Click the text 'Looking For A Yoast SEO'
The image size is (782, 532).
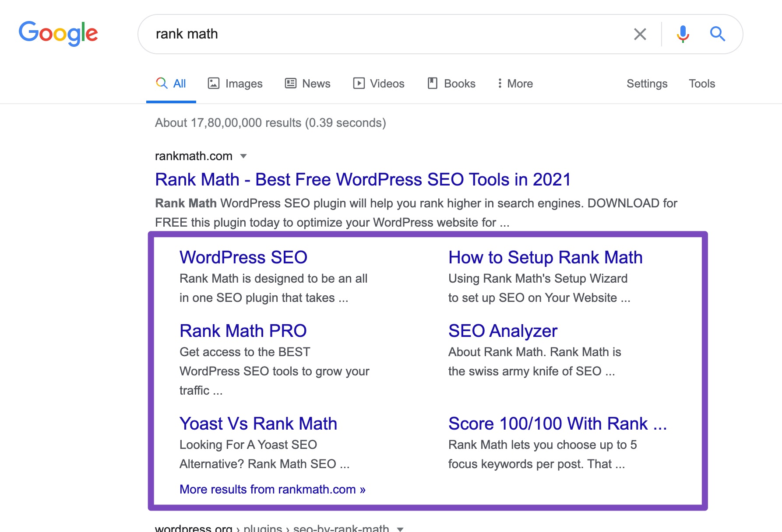coord(248,444)
